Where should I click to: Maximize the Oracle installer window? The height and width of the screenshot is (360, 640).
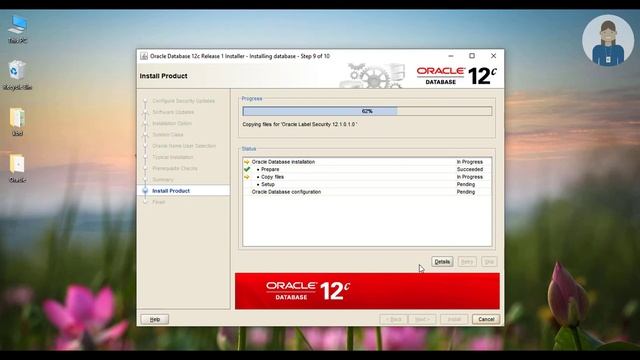[x=472, y=56]
